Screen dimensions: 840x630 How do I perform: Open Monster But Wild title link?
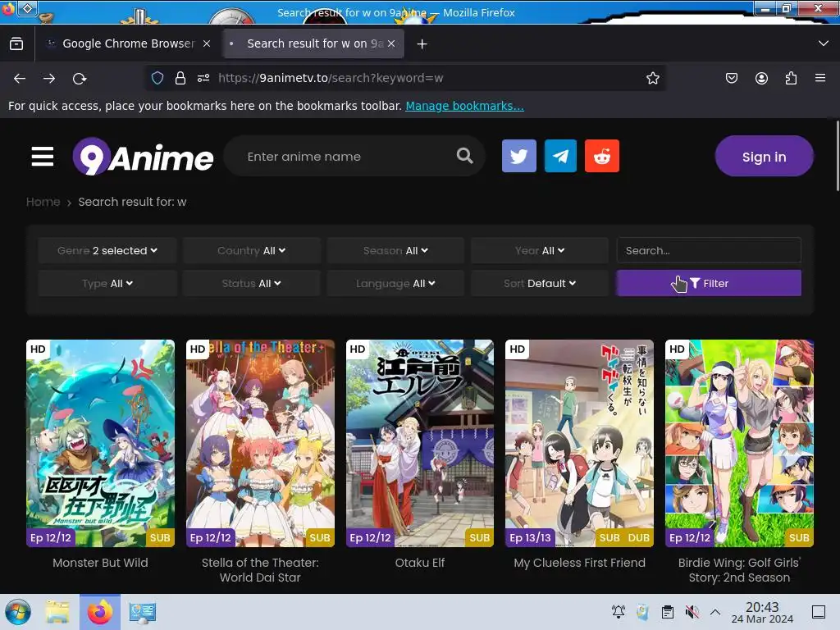pyautogui.click(x=100, y=563)
